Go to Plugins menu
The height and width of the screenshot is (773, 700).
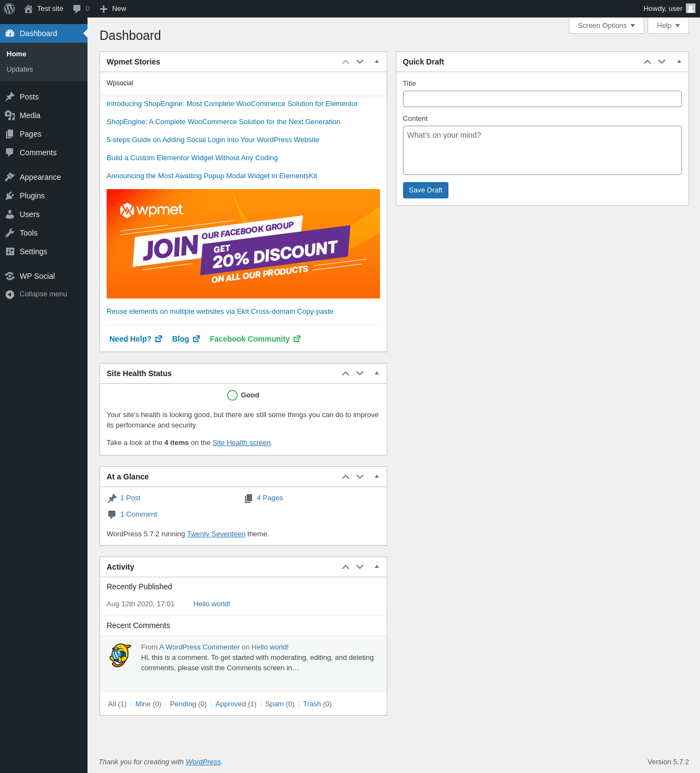click(x=44, y=196)
